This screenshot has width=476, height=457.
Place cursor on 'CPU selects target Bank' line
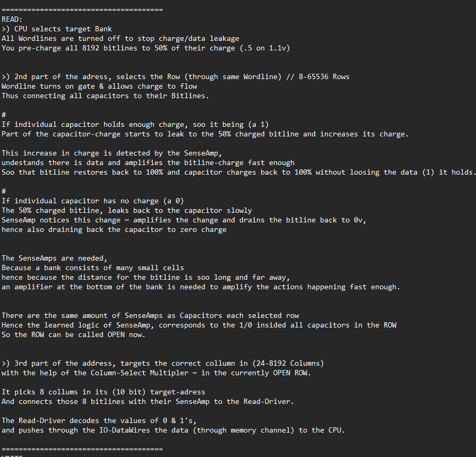(57, 29)
